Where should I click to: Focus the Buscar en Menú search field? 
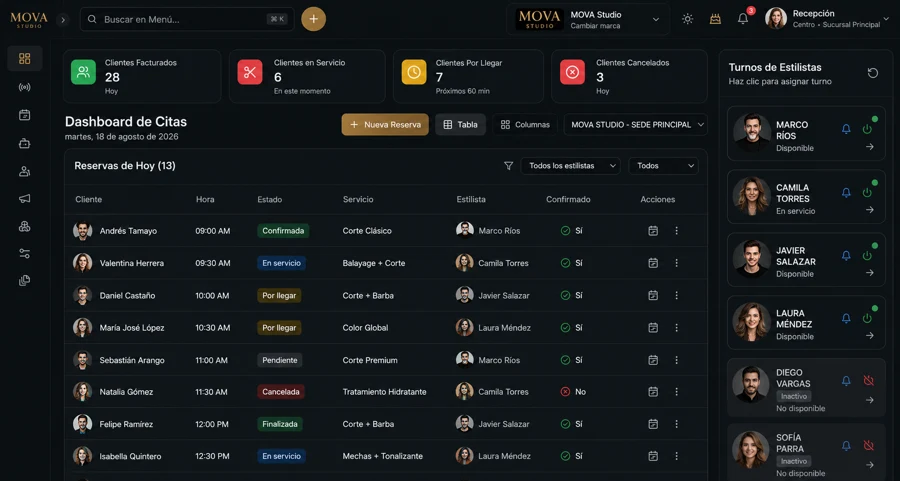187,19
